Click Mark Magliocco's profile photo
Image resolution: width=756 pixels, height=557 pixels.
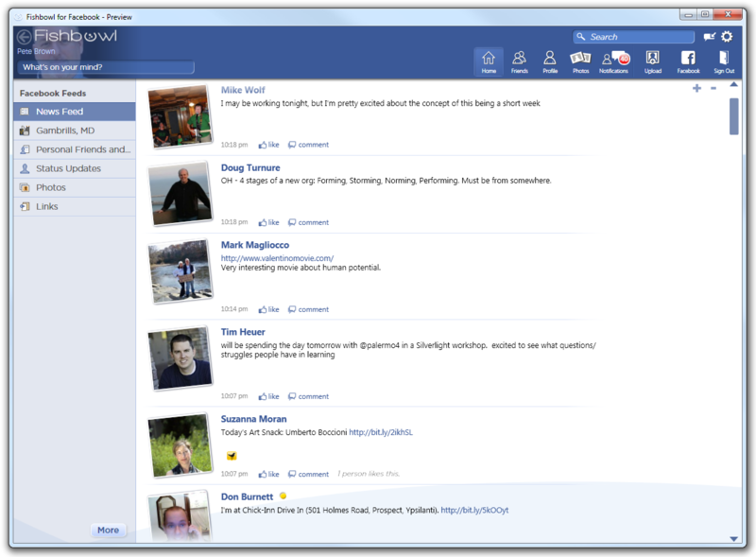tap(180, 271)
